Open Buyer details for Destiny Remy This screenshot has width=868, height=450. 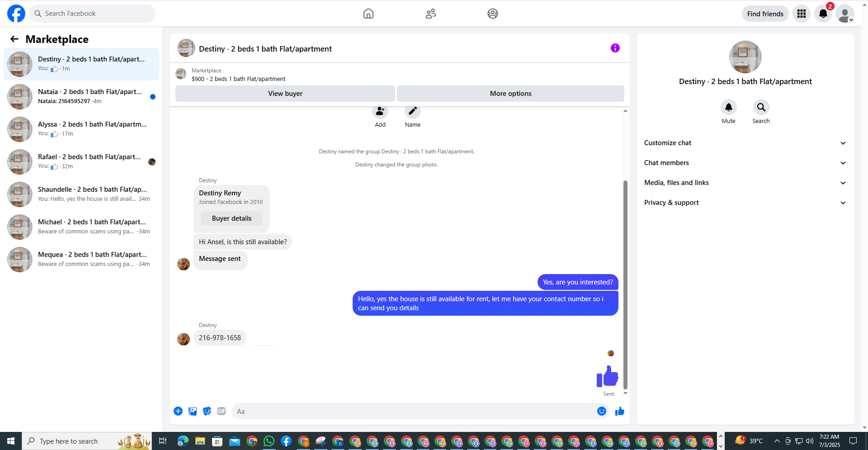coord(232,218)
